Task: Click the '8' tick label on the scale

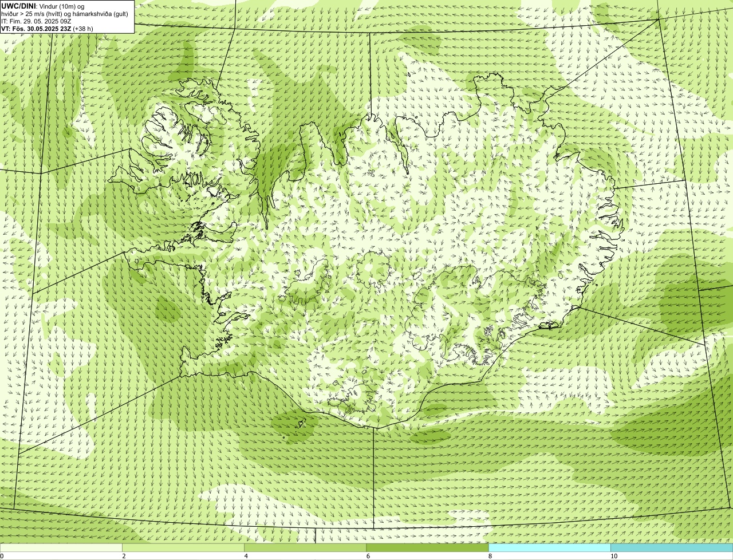Action: pyautogui.click(x=490, y=556)
